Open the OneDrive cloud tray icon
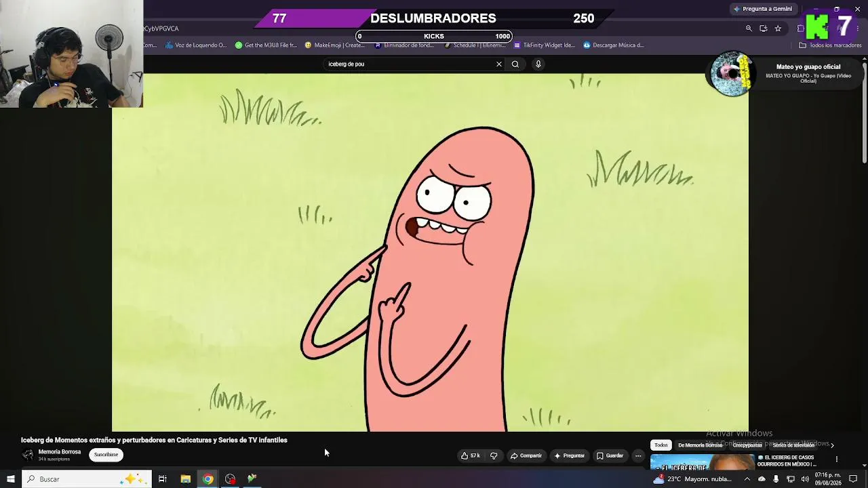This screenshot has width=868, height=488. click(762, 479)
